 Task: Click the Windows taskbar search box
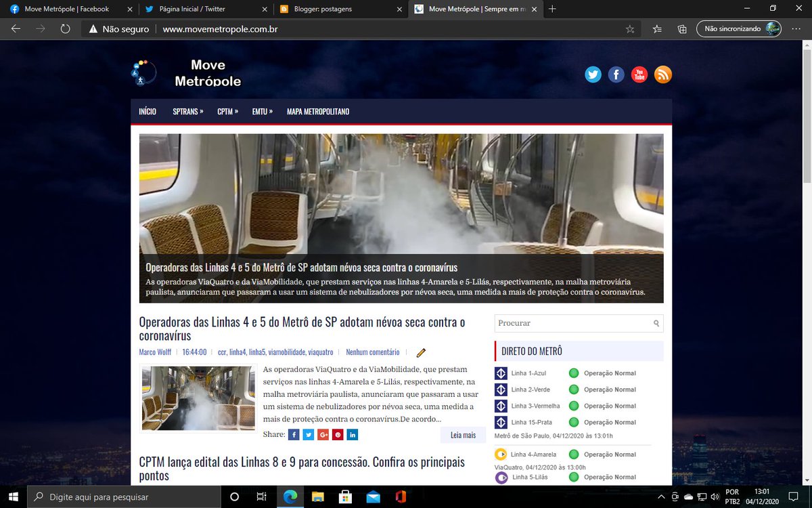(x=124, y=496)
